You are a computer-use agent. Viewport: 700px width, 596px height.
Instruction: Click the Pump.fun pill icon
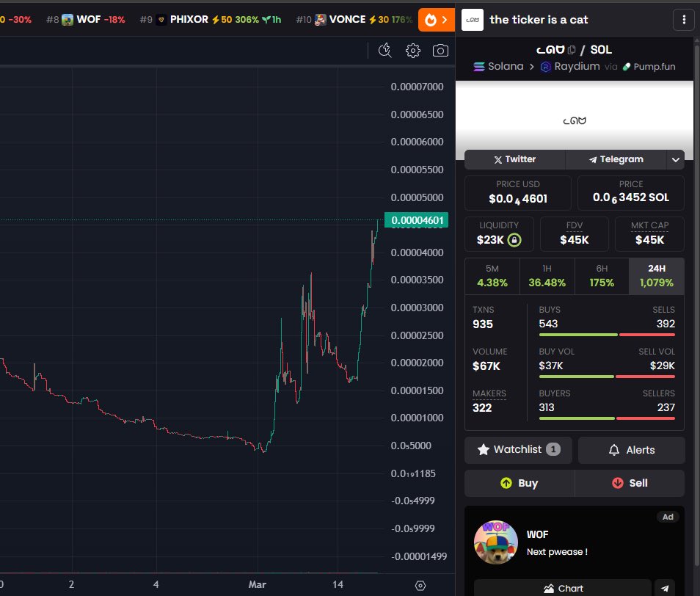point(627,67)
